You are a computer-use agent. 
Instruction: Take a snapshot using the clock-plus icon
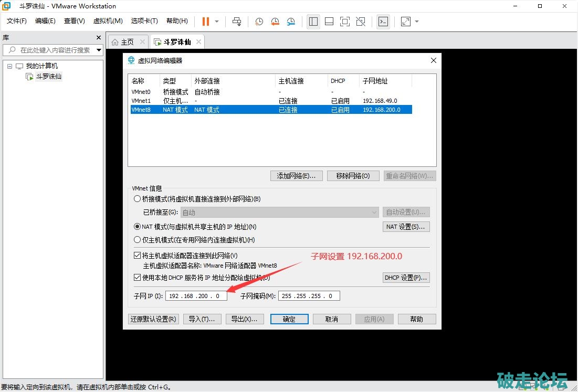(x=259, y=22)
